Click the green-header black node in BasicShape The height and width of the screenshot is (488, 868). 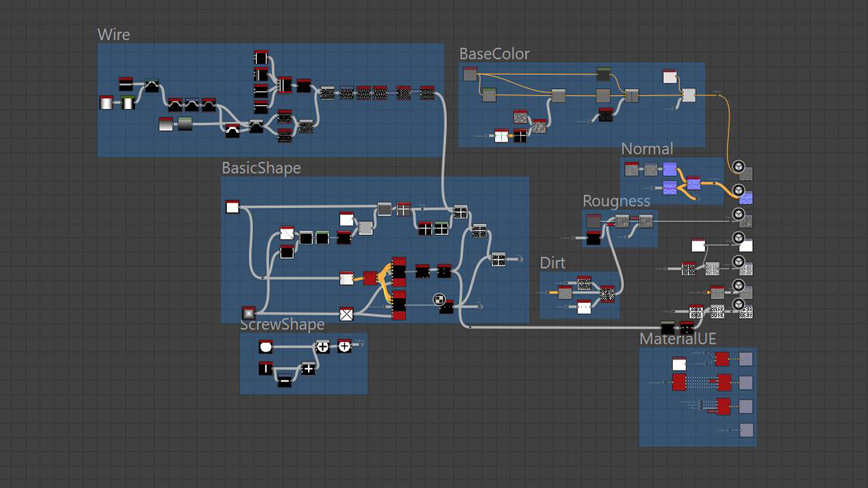click(322, 237)
